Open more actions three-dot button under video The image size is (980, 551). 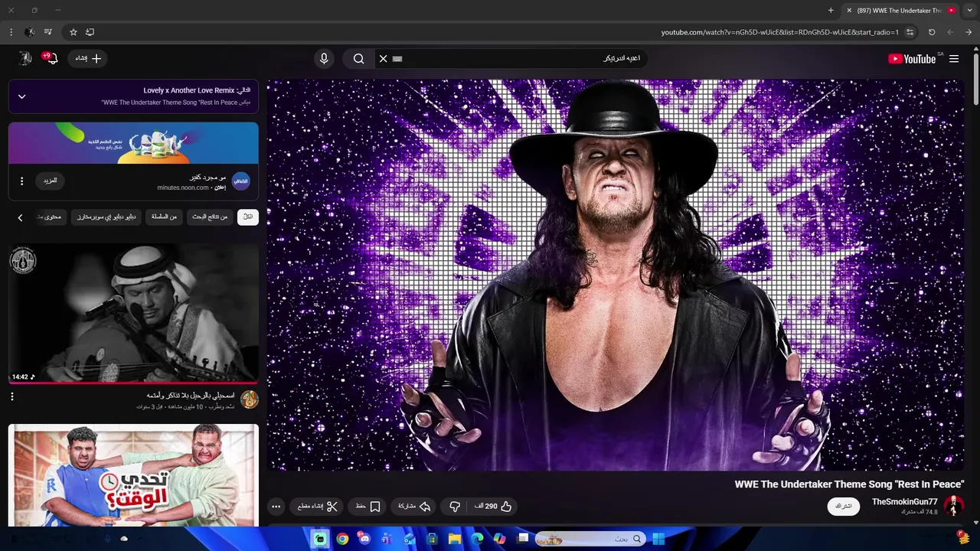coord(276,507)
